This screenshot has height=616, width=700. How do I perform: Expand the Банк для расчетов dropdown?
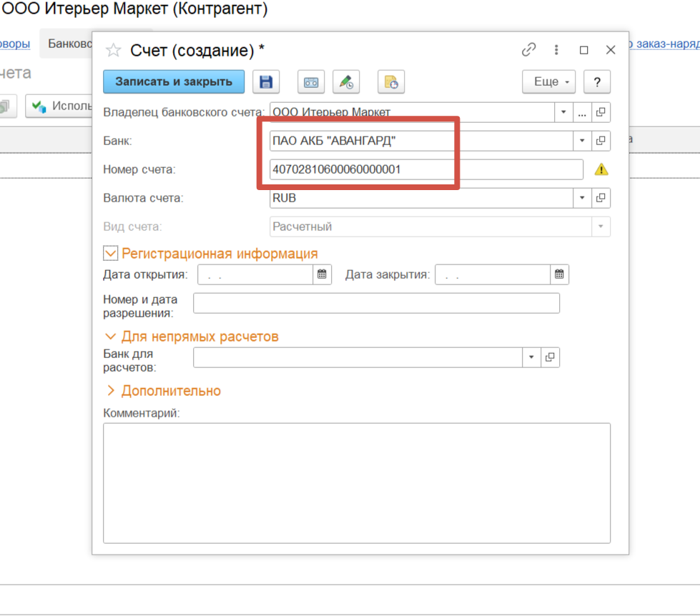[x=531, y=357]
